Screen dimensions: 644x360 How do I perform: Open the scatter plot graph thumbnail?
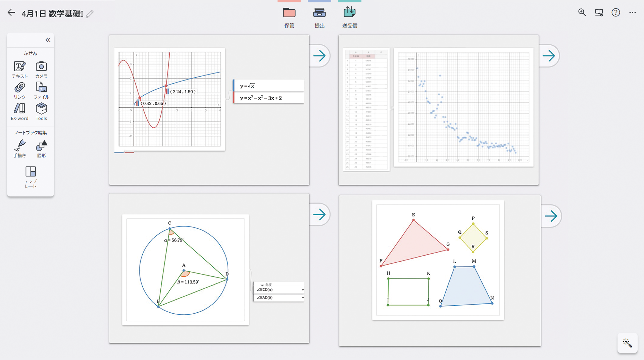click(x=463, y=107)
